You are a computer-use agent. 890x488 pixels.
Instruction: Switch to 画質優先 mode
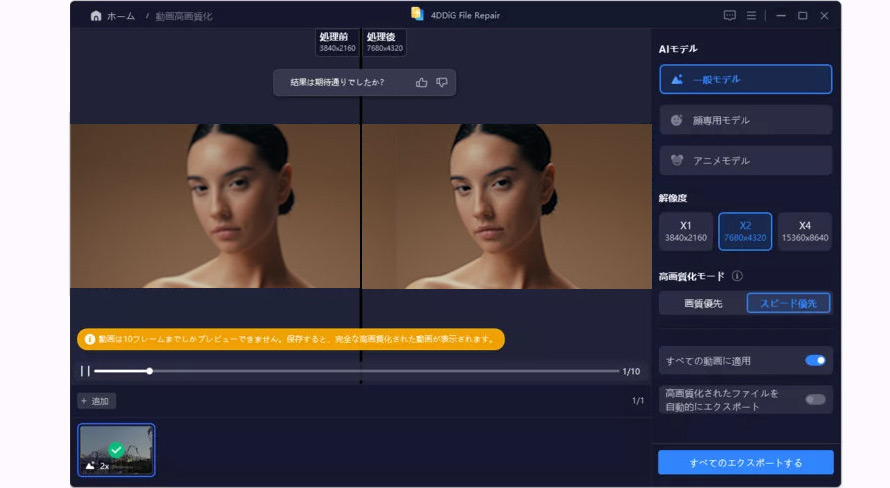[x=703, y=303]
